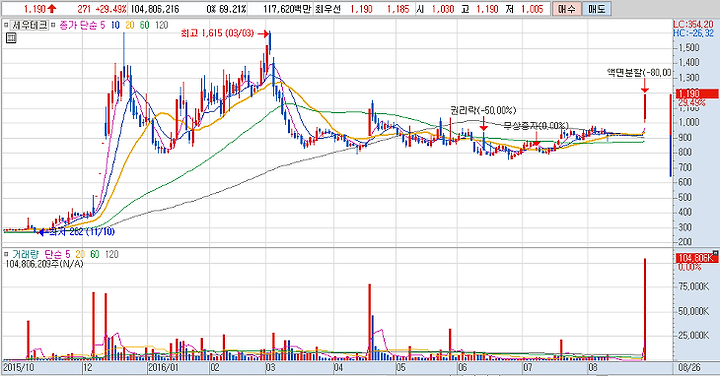
Task: Click the 117,620백만 trading value
Action: tap(287, 9)
